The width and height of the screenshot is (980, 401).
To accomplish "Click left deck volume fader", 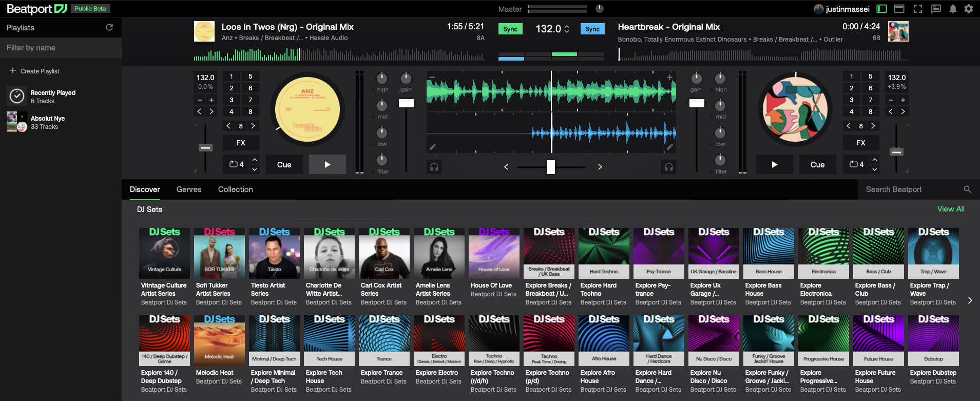I will pos(406,103).
